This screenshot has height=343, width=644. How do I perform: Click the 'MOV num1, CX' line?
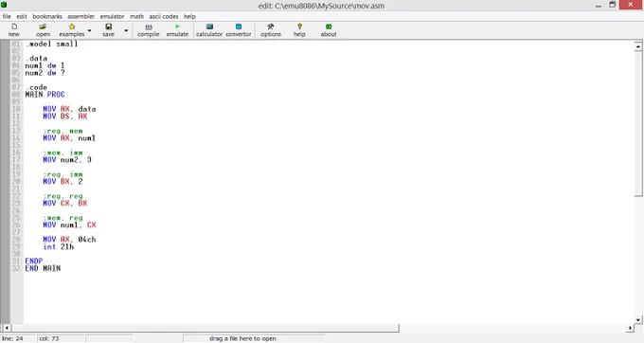[69, 226]
